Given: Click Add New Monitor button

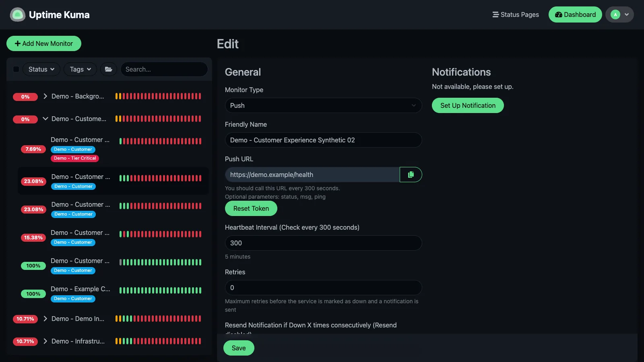Looking at the screenshot, I should point(44,43).
